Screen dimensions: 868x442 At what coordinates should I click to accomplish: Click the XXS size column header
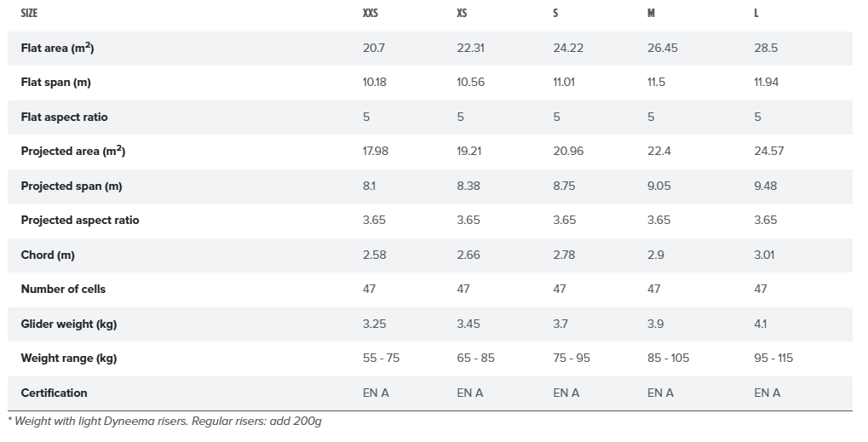371,14
